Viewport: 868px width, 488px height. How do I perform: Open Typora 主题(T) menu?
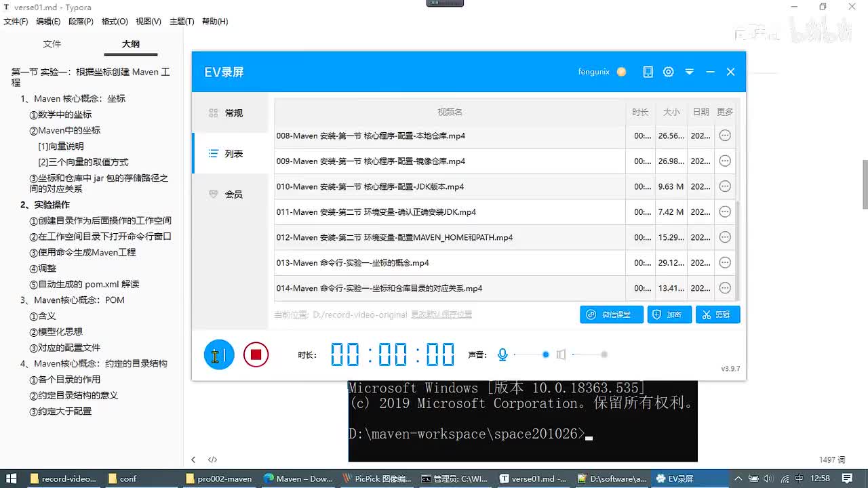tap(182, 22)
